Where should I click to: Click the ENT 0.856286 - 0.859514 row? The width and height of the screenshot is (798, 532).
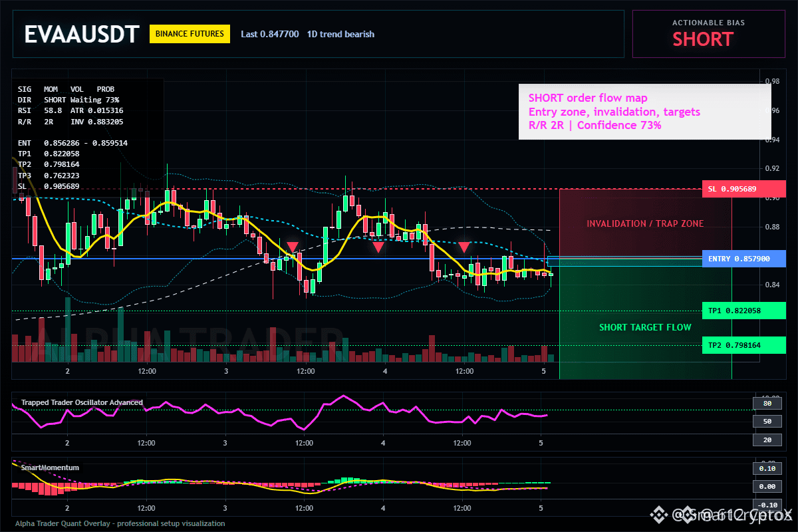pyautogui.click(x=72, y=143)
